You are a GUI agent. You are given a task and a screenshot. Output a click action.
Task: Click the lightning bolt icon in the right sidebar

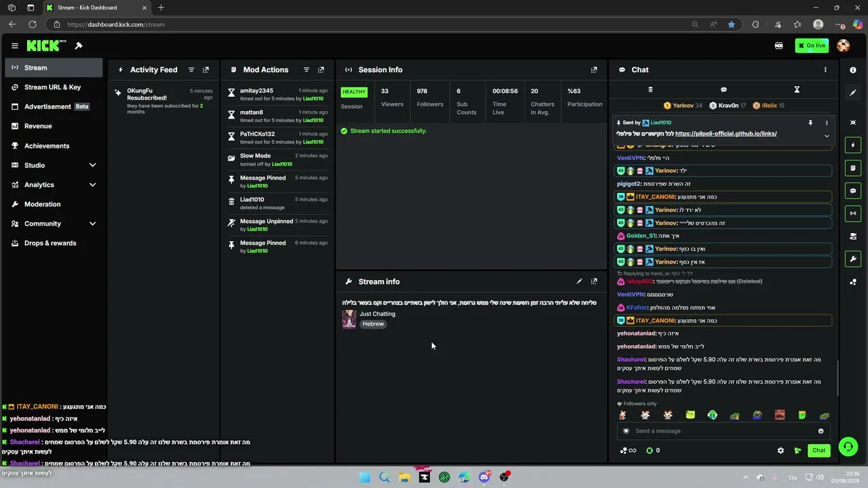(853, 145)
